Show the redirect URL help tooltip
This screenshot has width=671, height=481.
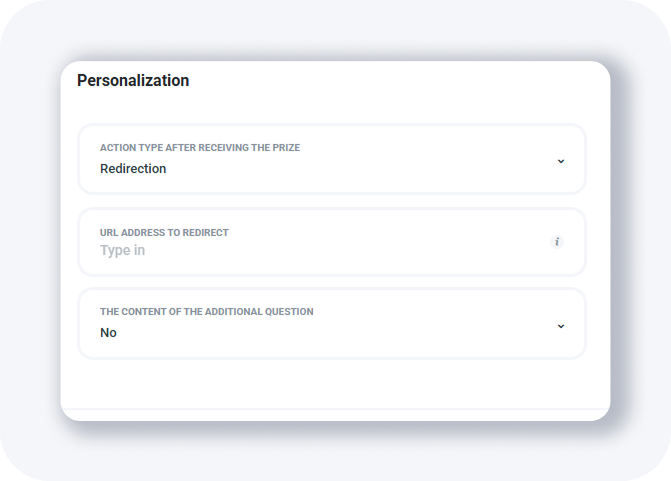(x=557, y=242)
